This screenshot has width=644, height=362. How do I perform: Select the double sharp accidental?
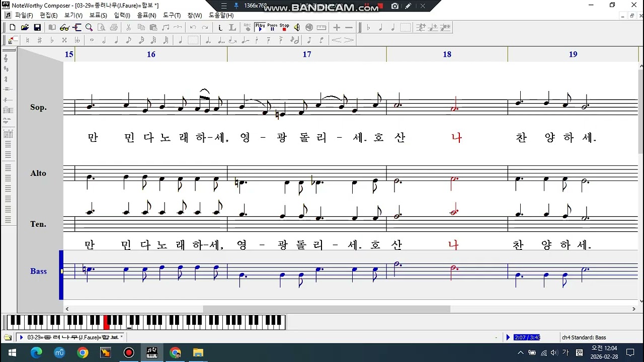click(x=64, y=40)
